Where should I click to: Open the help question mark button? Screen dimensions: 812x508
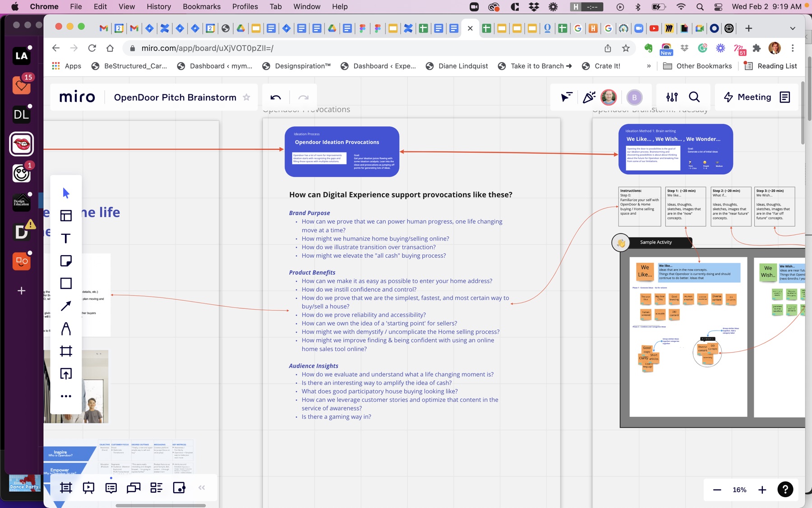(785, 489)
